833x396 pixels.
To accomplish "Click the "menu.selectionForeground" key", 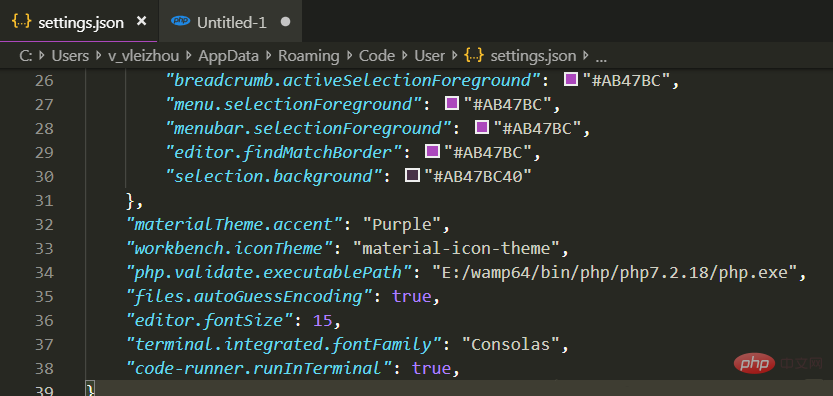I will click(295, 105).
